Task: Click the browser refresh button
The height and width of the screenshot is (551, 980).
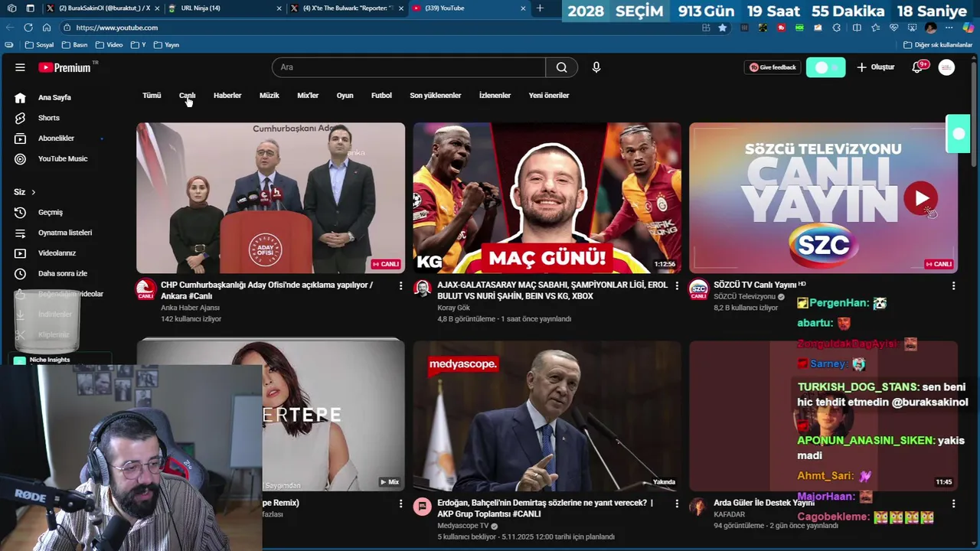Action: (28, 28)
